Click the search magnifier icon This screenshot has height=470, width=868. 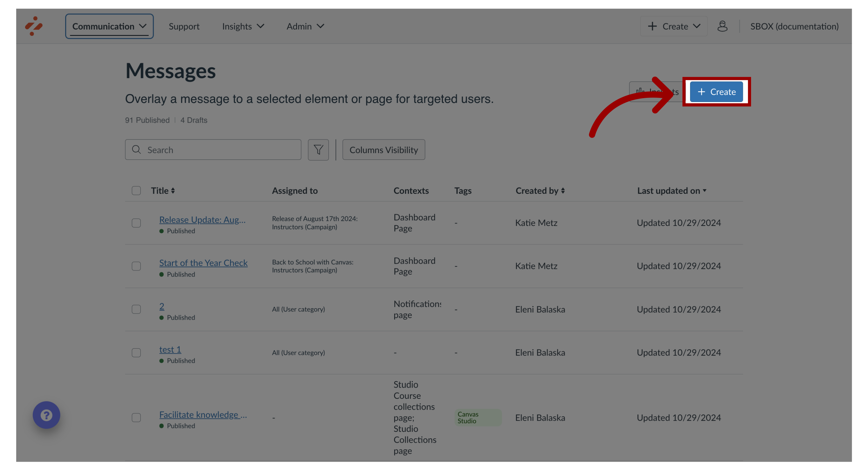137,150
